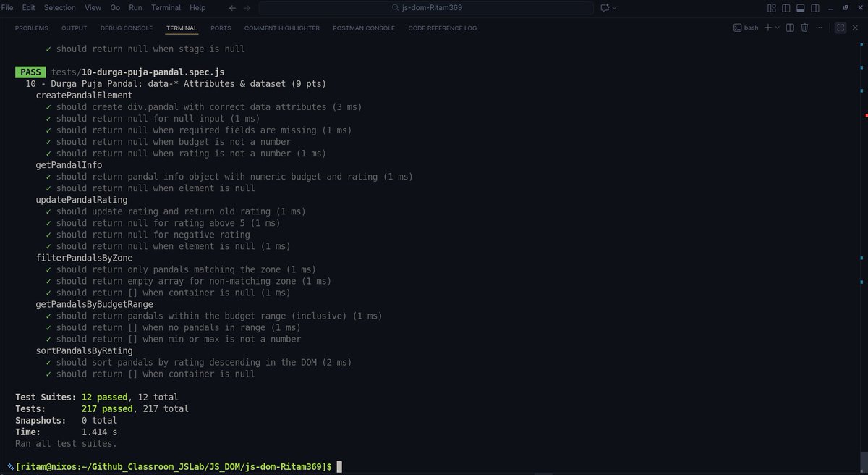
Task: Open the Copilot chat icon in title bar
Action: 605,7
